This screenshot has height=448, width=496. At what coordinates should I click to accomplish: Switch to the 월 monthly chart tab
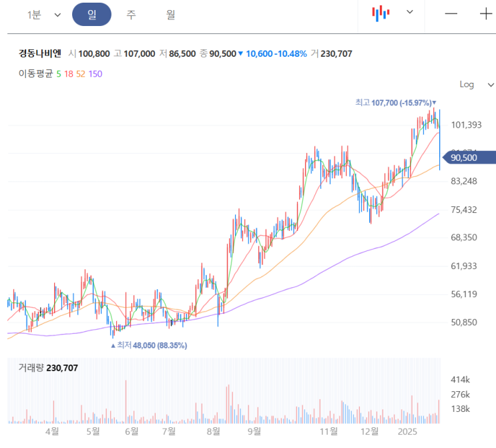click(170, 14)
